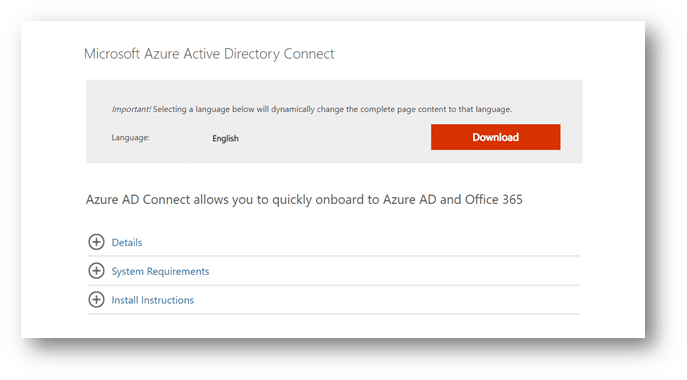Image resolution: width=687 pixels, height=380 pixels.
Task: Expand System Requirements via plus icon
Action: tap(96, 271)
